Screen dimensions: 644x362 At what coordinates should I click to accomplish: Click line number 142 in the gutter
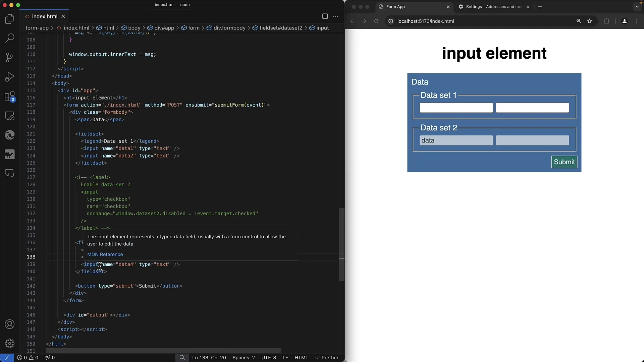click(31, 286)
